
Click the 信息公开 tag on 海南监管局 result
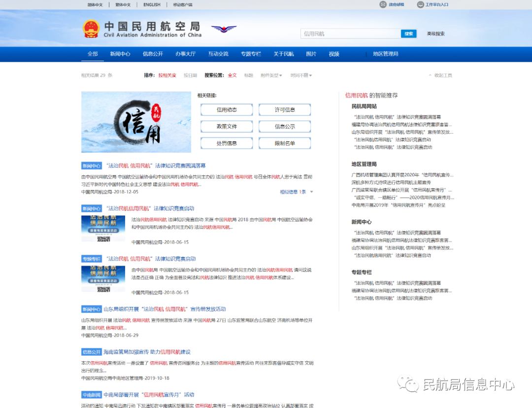[x=92, y=352]
